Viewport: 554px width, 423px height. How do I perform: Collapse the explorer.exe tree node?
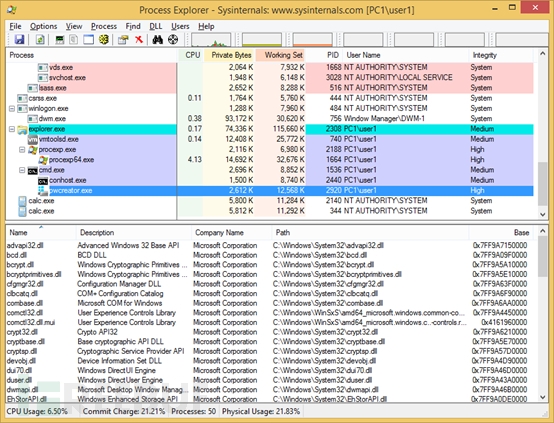point(12,129)
